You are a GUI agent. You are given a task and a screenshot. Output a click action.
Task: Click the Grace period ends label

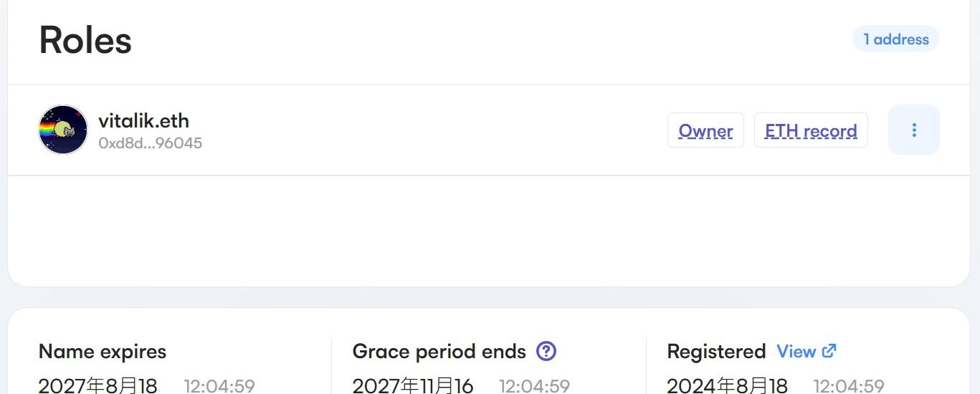[x=439, y=352]
